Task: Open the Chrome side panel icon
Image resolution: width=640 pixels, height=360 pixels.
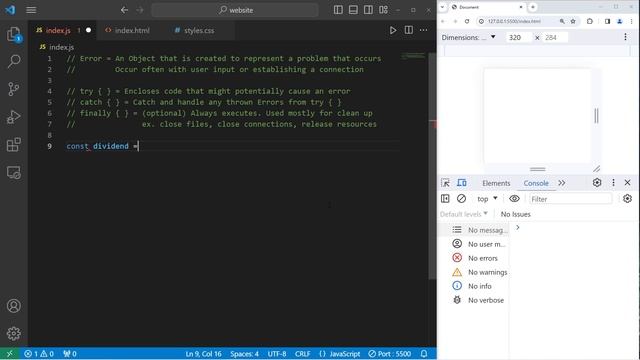Action: [x=607, y=21]
